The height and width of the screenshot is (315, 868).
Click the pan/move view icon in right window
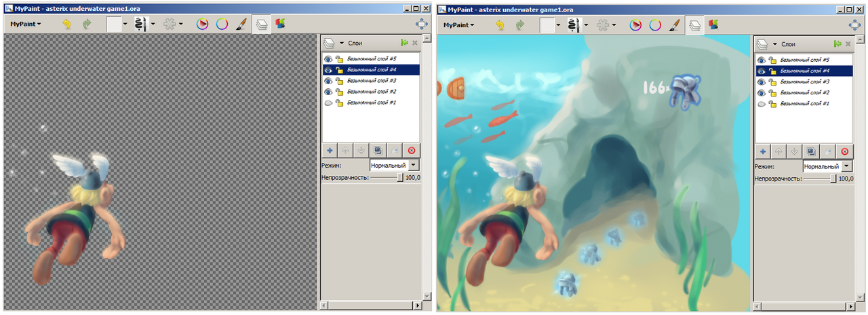coord(854,24)
